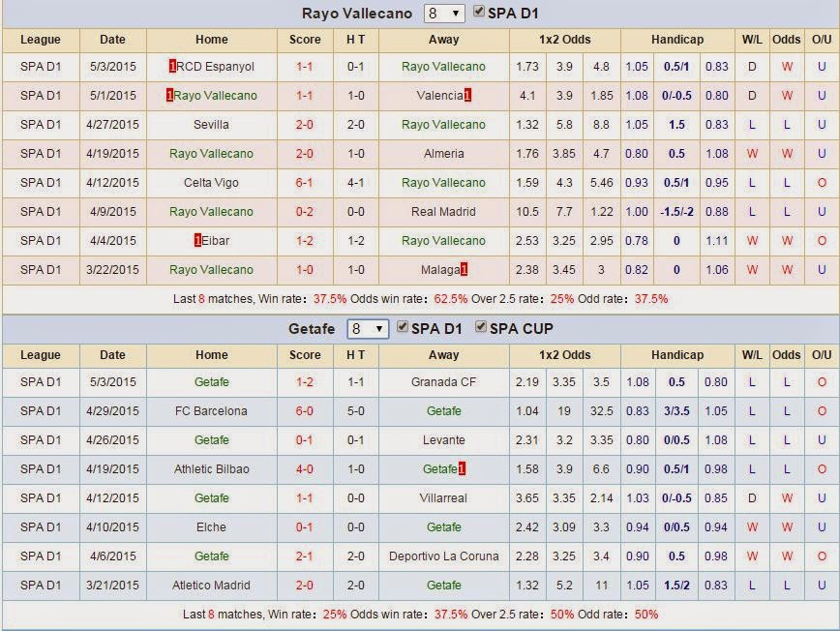Click red card icon beside Getafe at Athletic Bilbao

462,468
